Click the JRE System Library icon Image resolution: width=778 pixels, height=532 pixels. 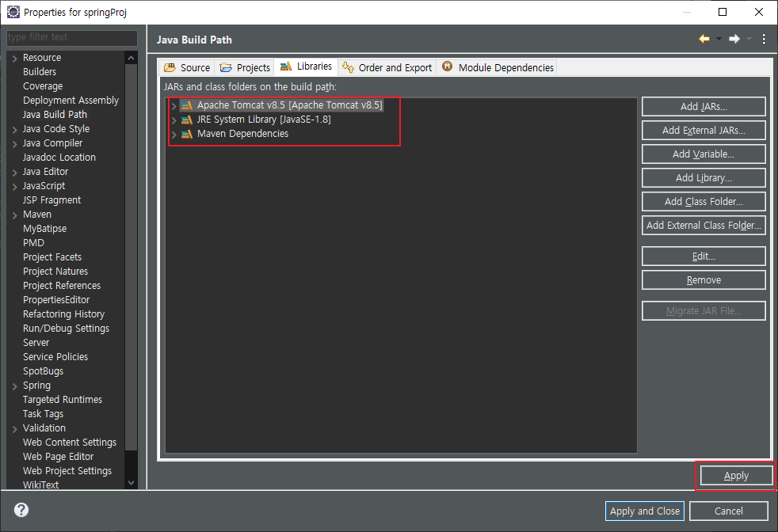coord(186,120)
